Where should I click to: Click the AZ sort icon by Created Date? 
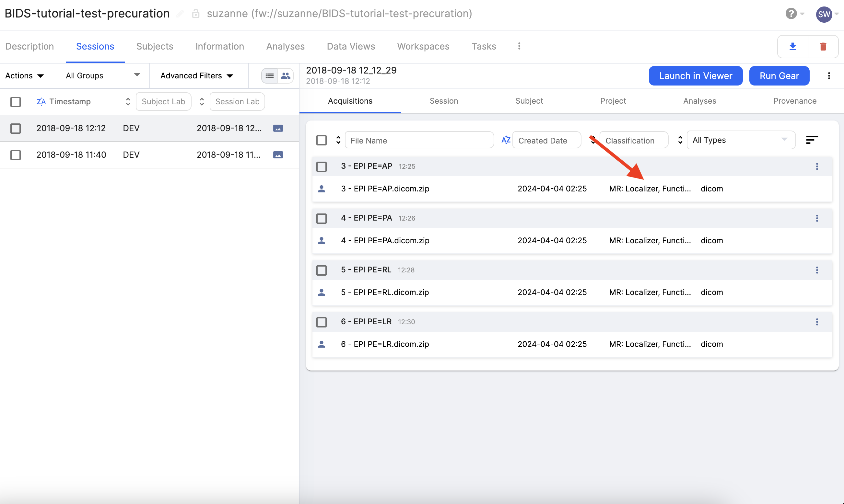pyautogui.click(x=506, y=140)
